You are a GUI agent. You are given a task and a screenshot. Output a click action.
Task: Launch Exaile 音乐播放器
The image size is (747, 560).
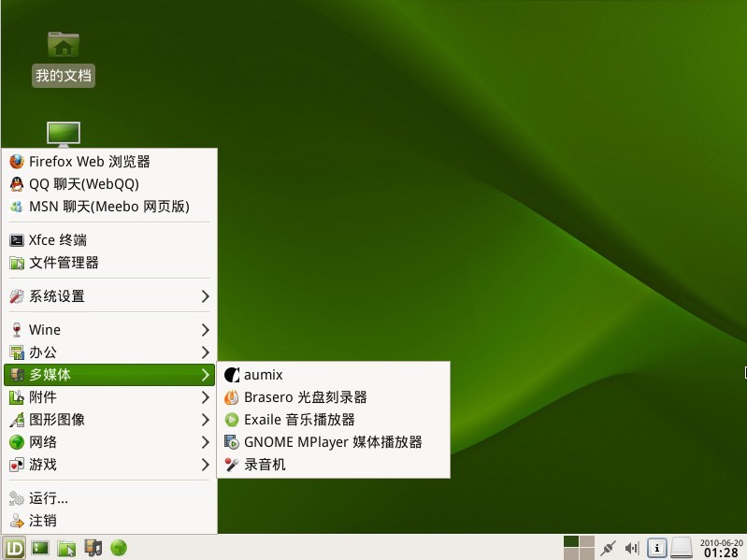tap(334, 420)
